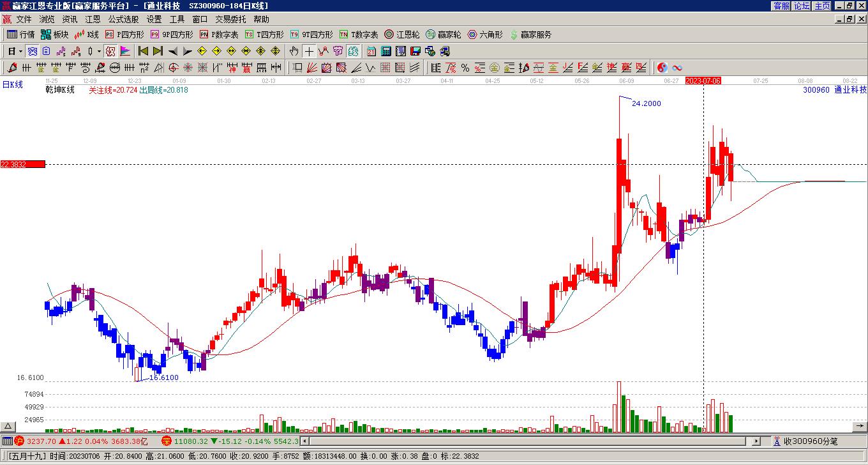The width and height of the screenshot is (868, 465).
Task: Open the T数字表 tool
Action: [x=359, y=34]
